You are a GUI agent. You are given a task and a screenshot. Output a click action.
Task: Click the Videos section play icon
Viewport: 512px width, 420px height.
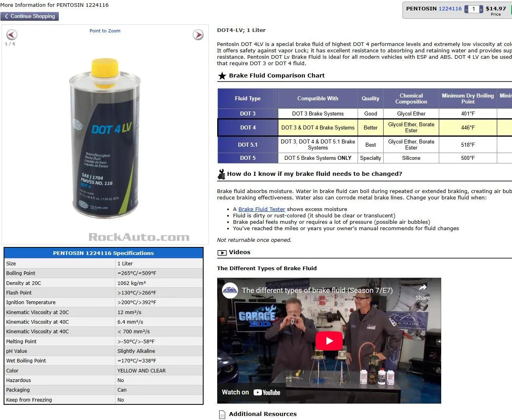(x=222, y=253)
